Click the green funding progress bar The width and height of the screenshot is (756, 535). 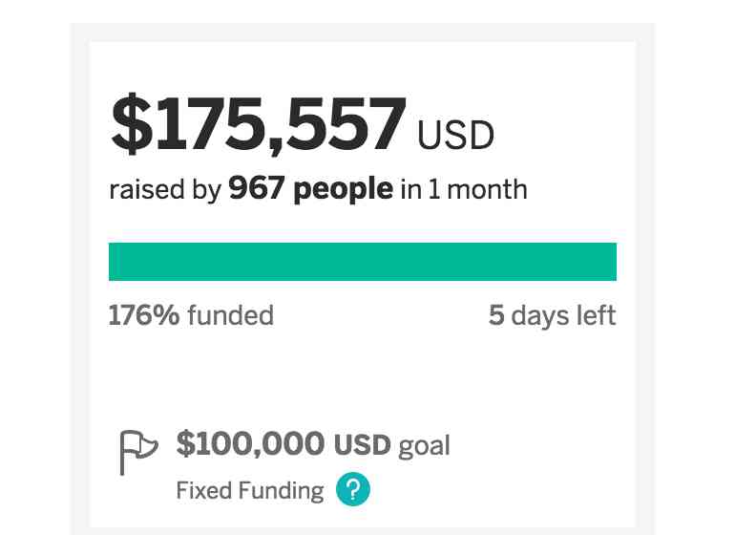tap(362, 262)
